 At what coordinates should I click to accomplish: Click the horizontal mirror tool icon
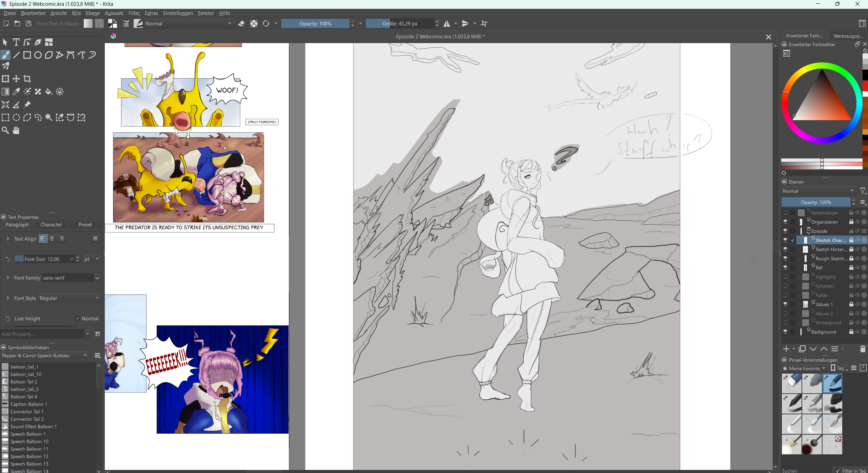(447, 23)
